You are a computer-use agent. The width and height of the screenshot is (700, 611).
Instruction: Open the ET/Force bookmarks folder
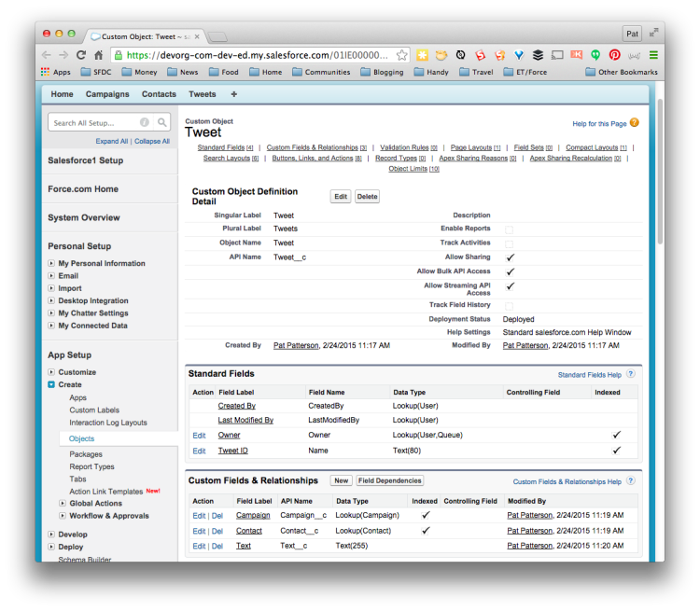[525, 72]
